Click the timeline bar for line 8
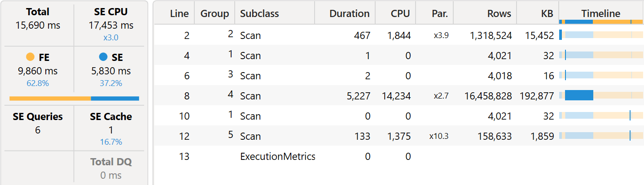644x185 pixels. point(579,95)
